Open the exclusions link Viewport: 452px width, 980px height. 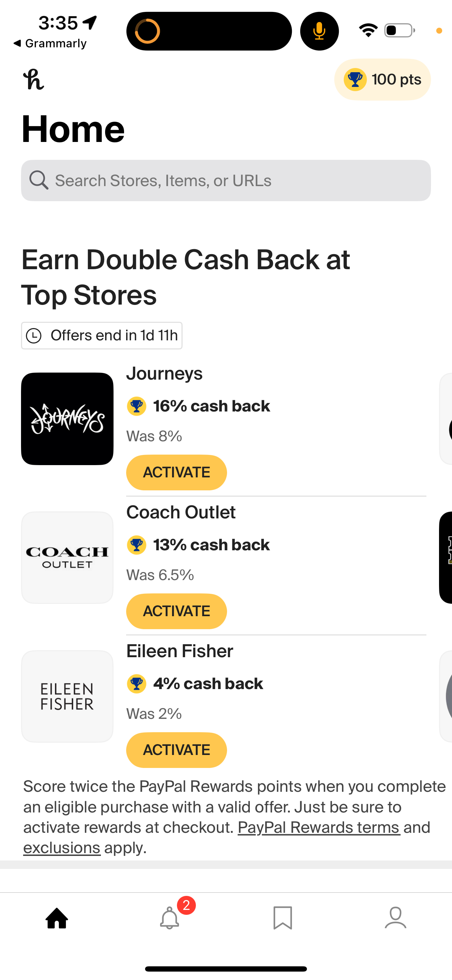[62, 848]
